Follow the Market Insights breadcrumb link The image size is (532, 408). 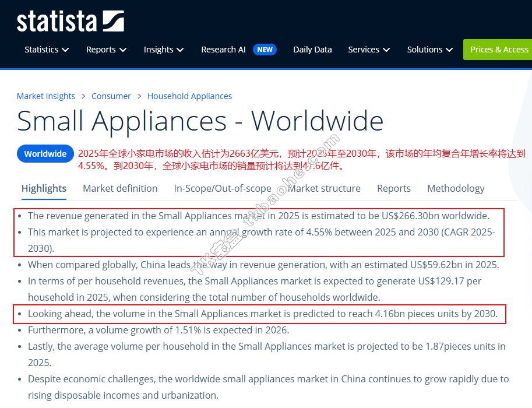point(46,96)
